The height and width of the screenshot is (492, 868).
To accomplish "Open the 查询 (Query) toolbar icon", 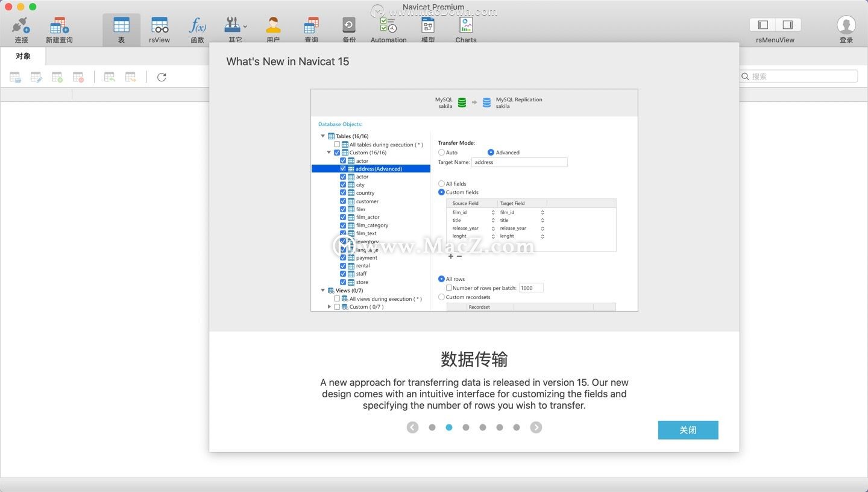I will [311, 25].
